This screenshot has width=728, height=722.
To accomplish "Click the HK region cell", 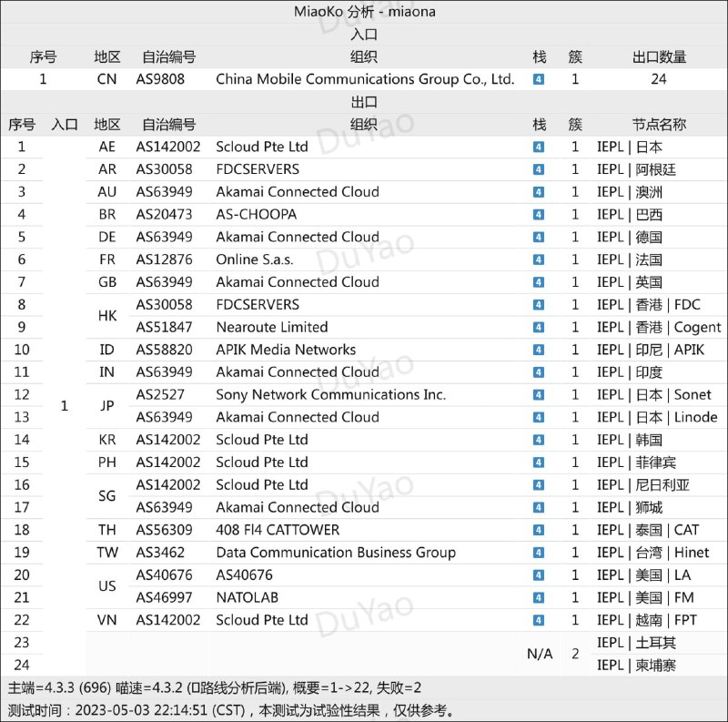I will (x=107, y=316).
